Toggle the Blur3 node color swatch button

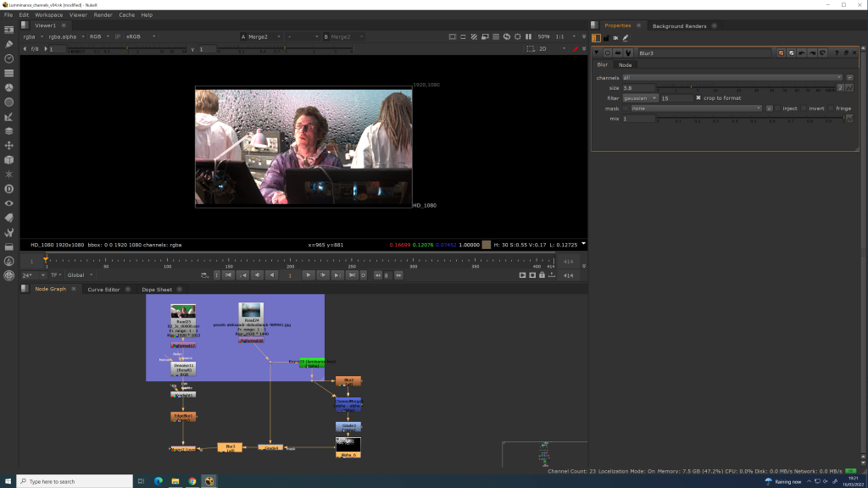coord(781,53)
